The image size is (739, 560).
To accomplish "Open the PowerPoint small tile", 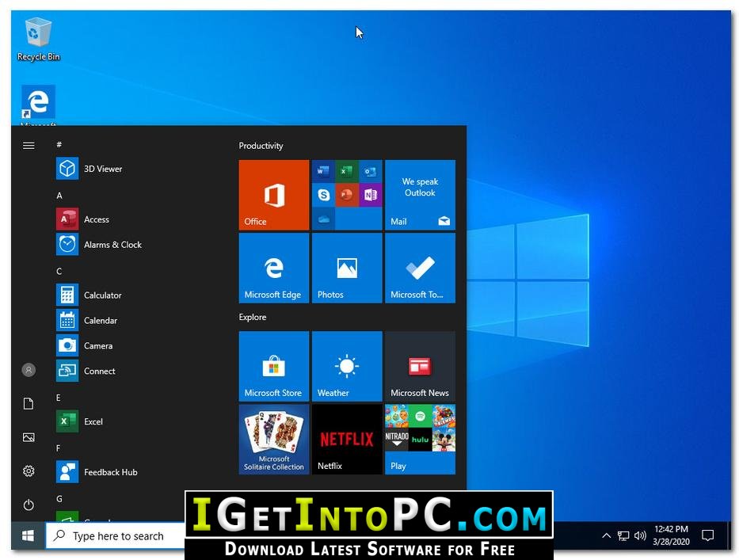I will coord(347,195).
